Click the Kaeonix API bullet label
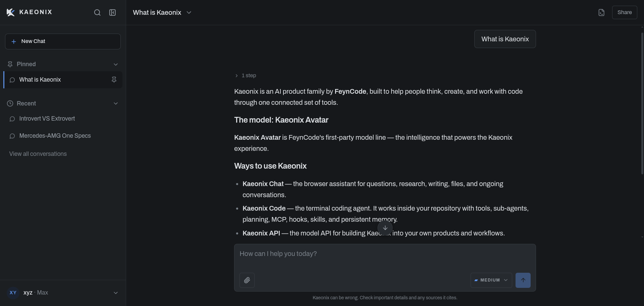This screenshot has height=306, width=644. click(261, 233)
